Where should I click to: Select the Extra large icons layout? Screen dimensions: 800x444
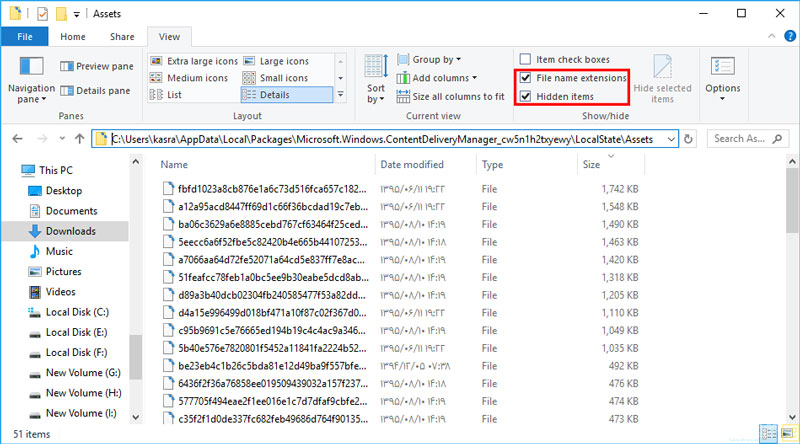[196, 61]
